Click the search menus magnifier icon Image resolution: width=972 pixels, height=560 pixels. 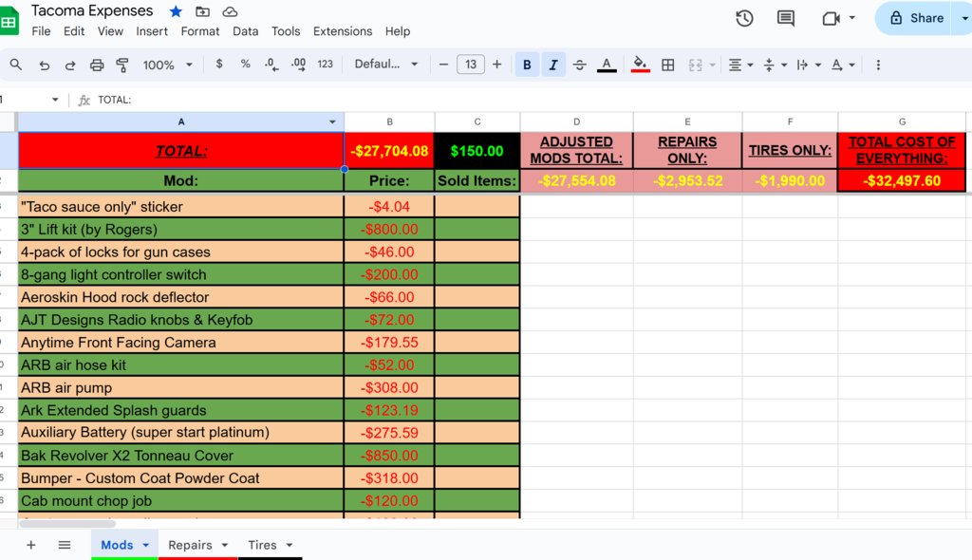[x=15, y=65]
